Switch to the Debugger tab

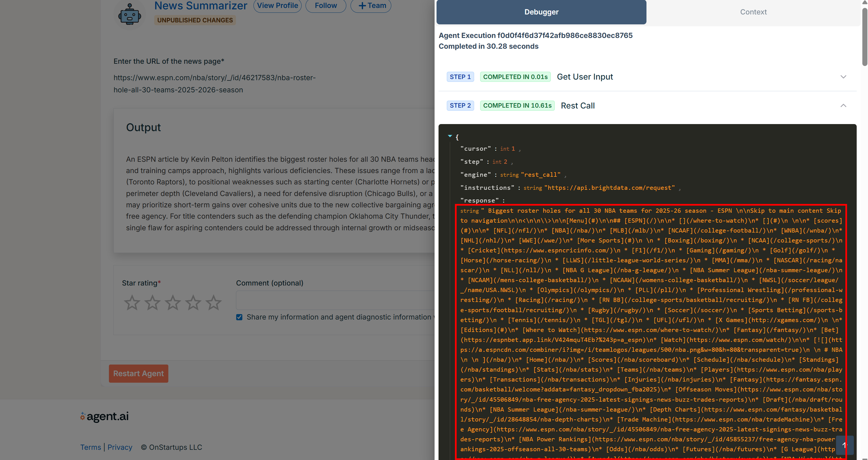(x=541, y=12)
